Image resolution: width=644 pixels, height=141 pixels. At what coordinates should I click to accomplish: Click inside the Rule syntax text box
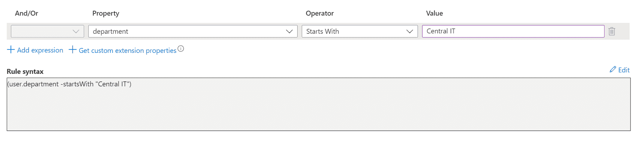click(319, 104)
